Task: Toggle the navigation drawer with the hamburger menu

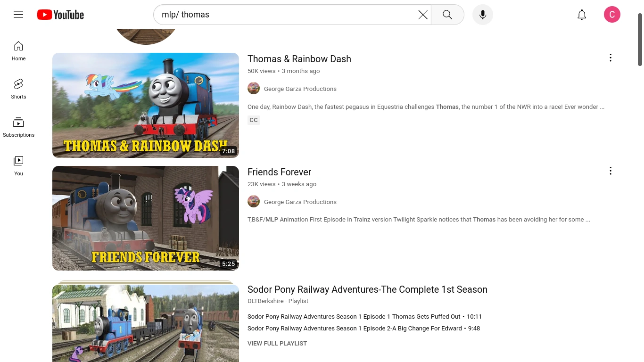Action: click(x=18, y=15)
